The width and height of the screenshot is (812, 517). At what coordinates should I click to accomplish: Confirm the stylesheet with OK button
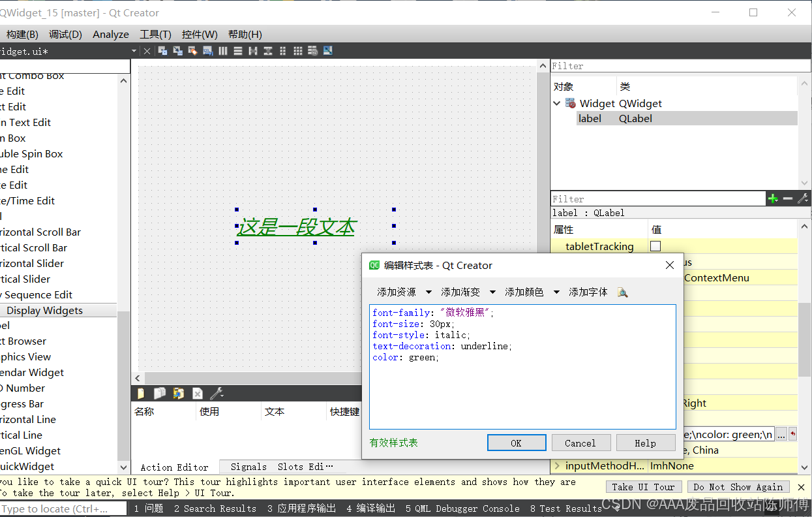(517, 443)
